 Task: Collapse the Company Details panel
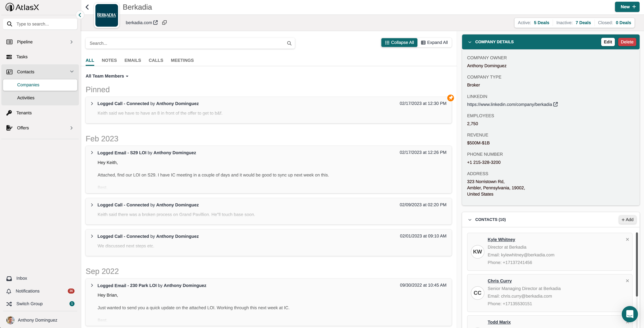coord(470,42)
